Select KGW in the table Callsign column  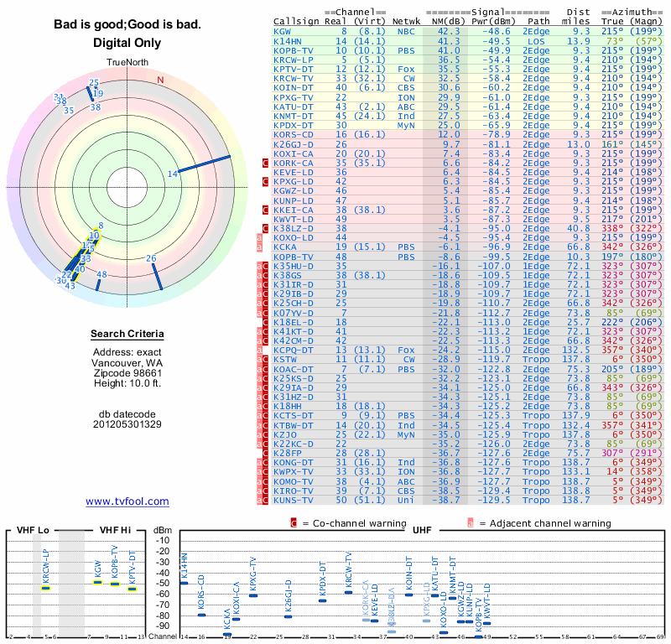[282, 32]
